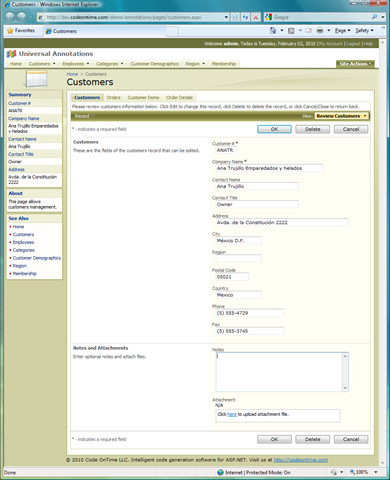Open the Review Customers view dropdown

(x=342, y=116)
